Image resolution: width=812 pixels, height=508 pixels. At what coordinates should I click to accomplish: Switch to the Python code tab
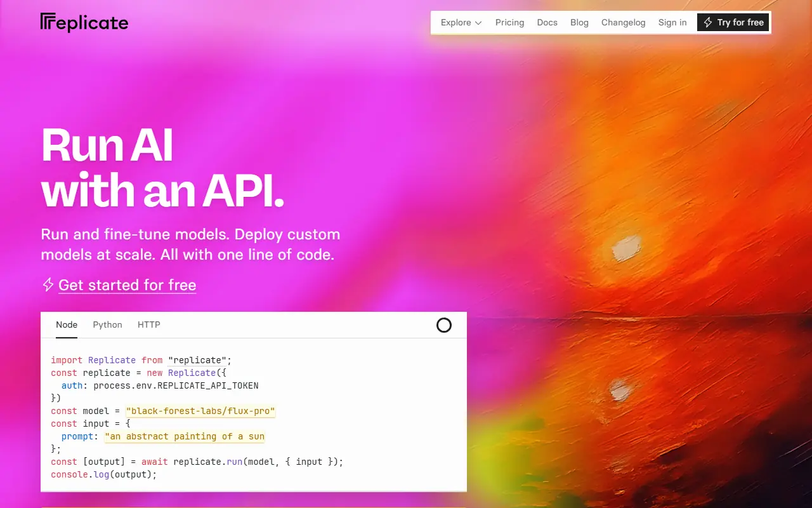pyautogui.click(x=107, y=324)
